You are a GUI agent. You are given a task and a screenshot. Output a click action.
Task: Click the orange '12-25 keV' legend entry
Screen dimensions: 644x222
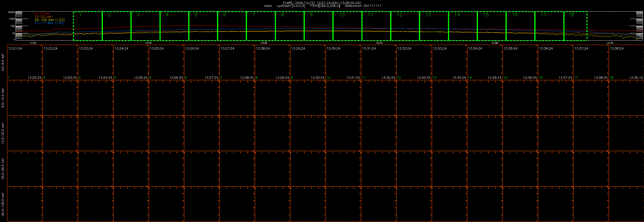coord(43,17)
